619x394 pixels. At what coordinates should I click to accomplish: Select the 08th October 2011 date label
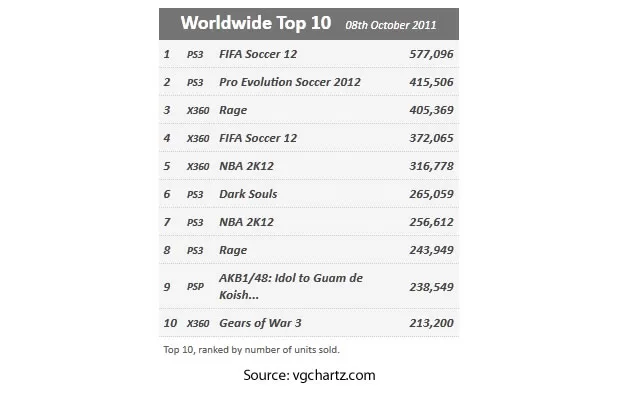pos(391,25)
